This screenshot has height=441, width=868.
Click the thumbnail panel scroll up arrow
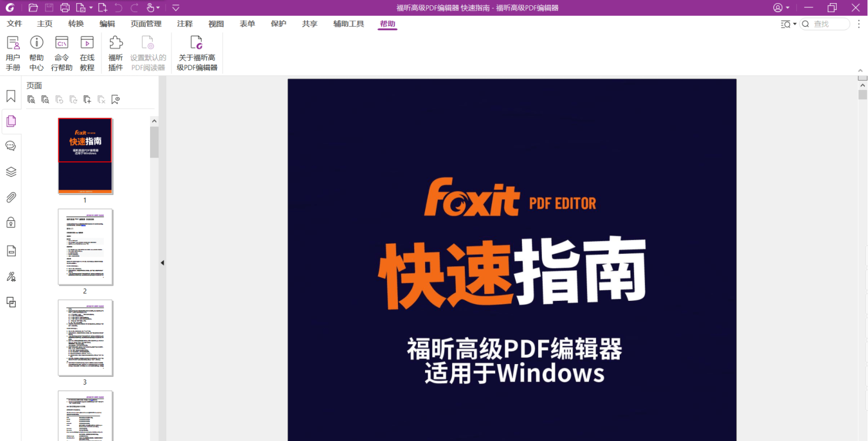[154, 121]
